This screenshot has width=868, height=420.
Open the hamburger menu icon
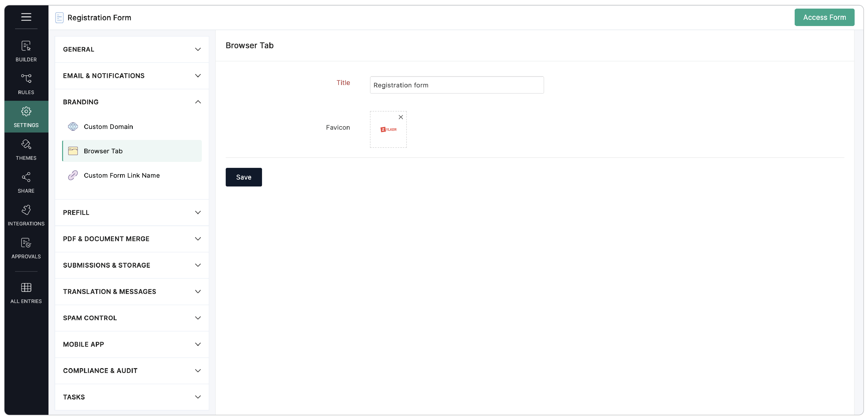26,17
